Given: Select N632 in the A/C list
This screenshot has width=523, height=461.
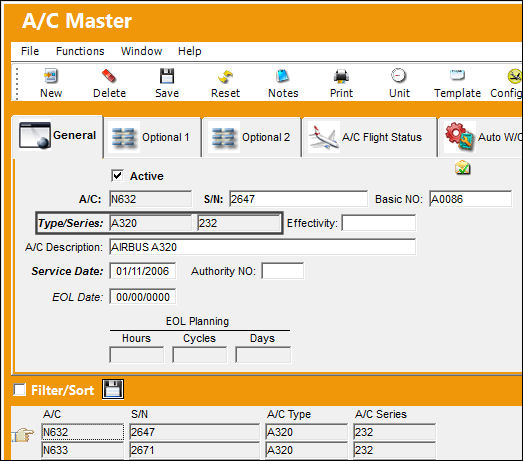Looking at the screenshot, I should tap(82, 432).
